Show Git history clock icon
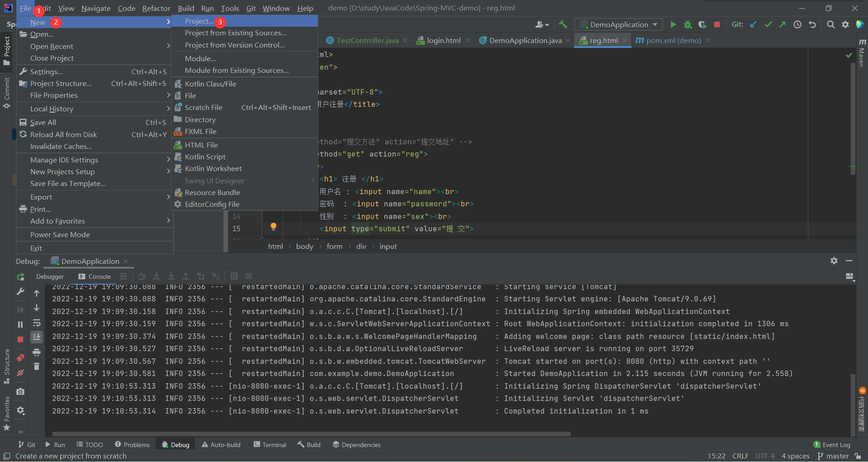Screen dimensions: 868x462 pyautogui.click(x=797, y=24)
